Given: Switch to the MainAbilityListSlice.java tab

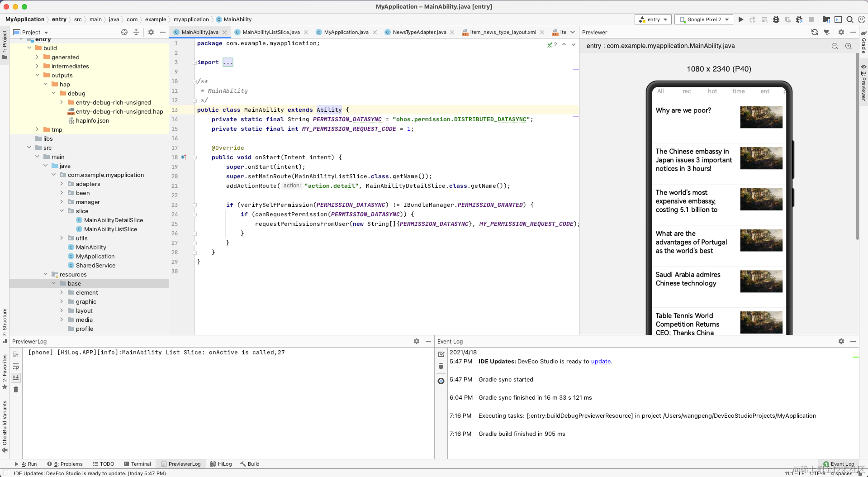Looking at the screenshot, I should point(270,32).
